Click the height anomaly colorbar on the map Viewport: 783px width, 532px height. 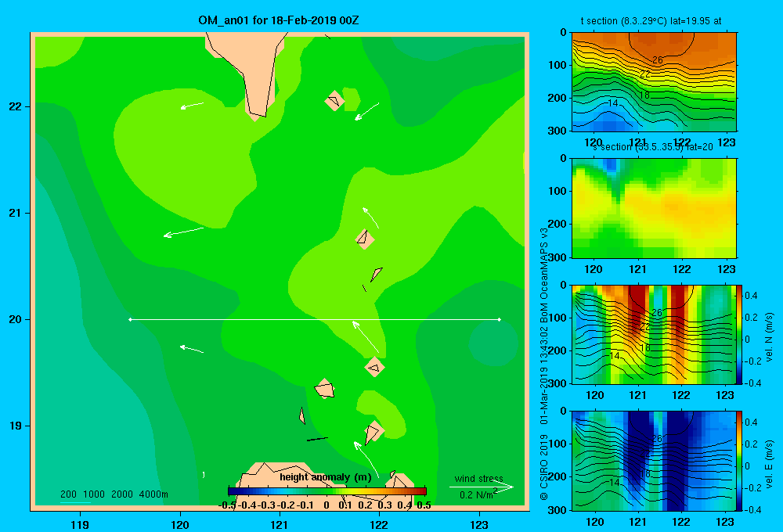(327, 491)
